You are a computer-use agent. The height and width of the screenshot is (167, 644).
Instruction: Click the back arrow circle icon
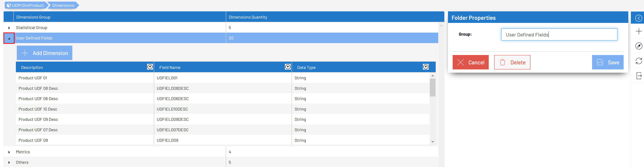(x=638, y=18)
